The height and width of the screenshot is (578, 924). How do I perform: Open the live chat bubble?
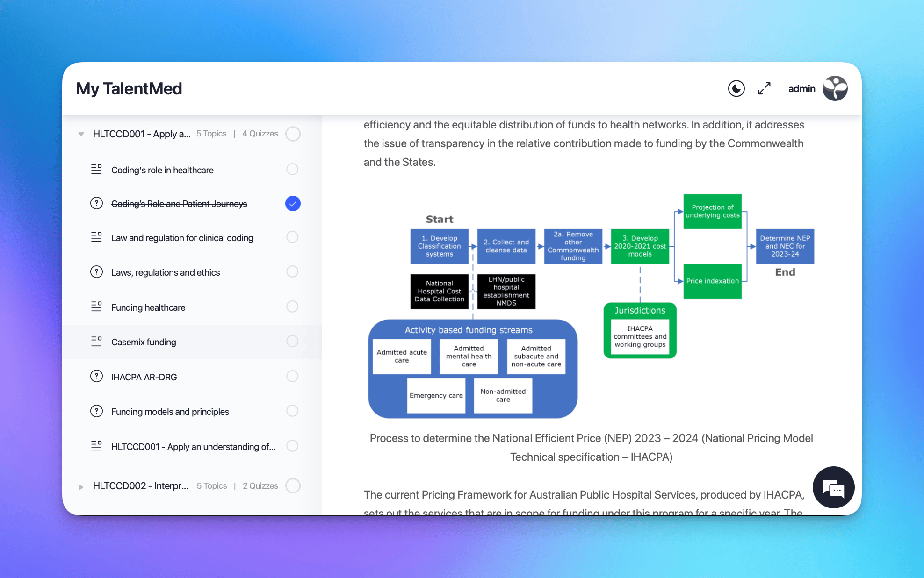[833, 487]
